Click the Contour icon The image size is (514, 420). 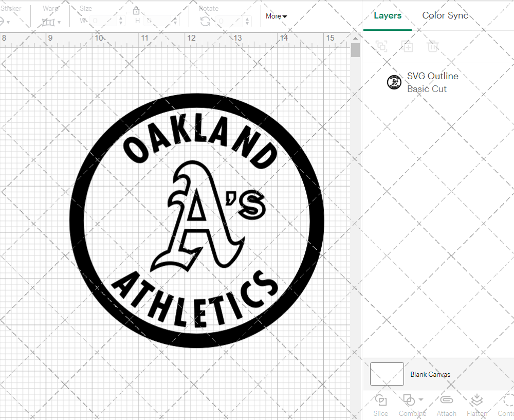(507, 400)
